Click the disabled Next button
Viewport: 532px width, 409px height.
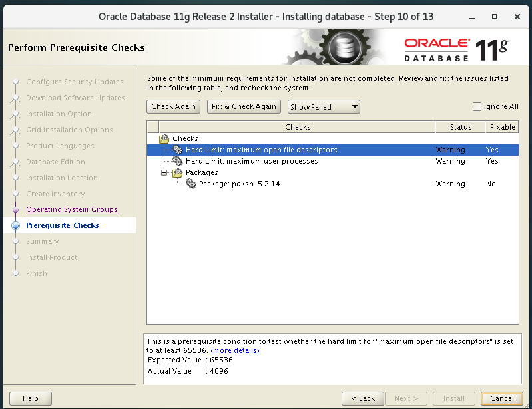pyautogui.click(x=405, y=398)
